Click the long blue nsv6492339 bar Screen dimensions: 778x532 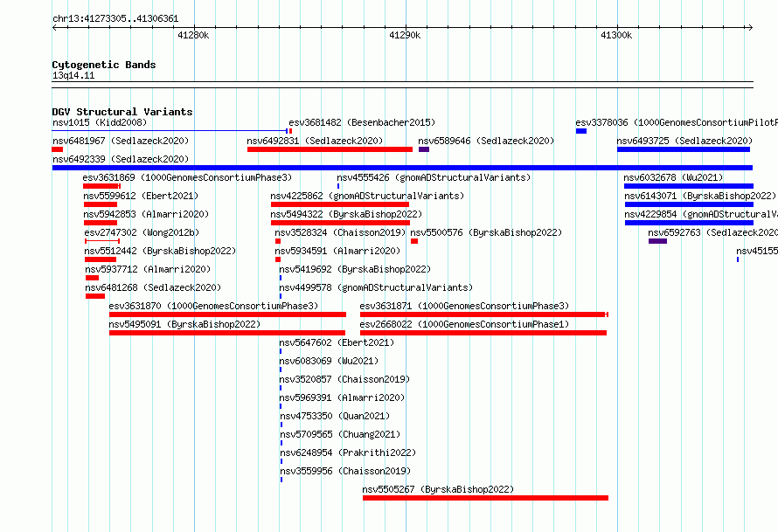[402, 168]
